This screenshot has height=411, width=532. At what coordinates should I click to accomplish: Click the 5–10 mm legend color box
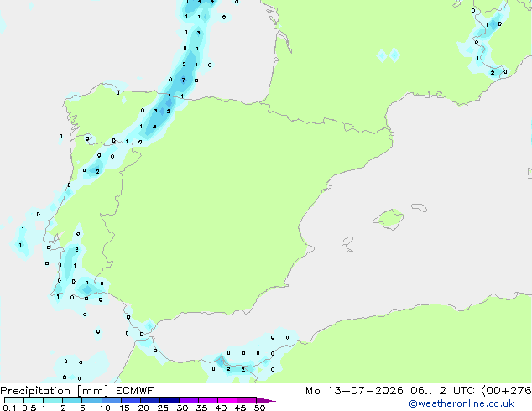(91, 400)
